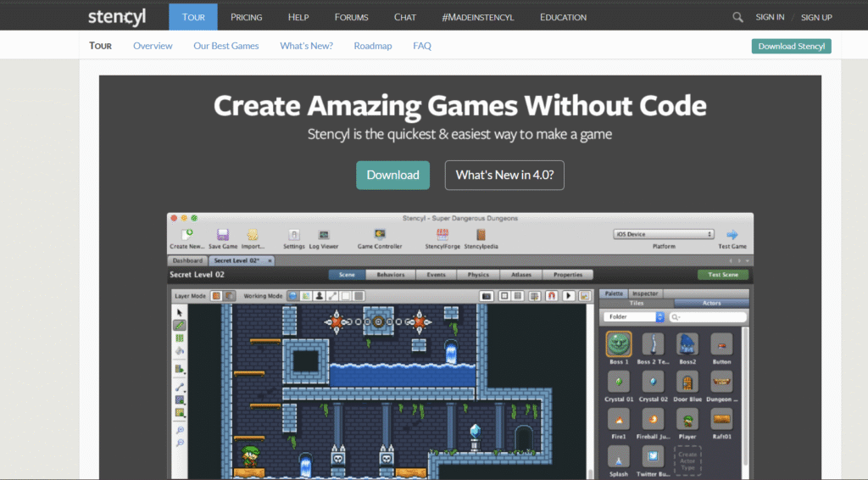Screen dimensions: 868x480
Task: Open the iOS Device platform dropdown
Action: 664,234
